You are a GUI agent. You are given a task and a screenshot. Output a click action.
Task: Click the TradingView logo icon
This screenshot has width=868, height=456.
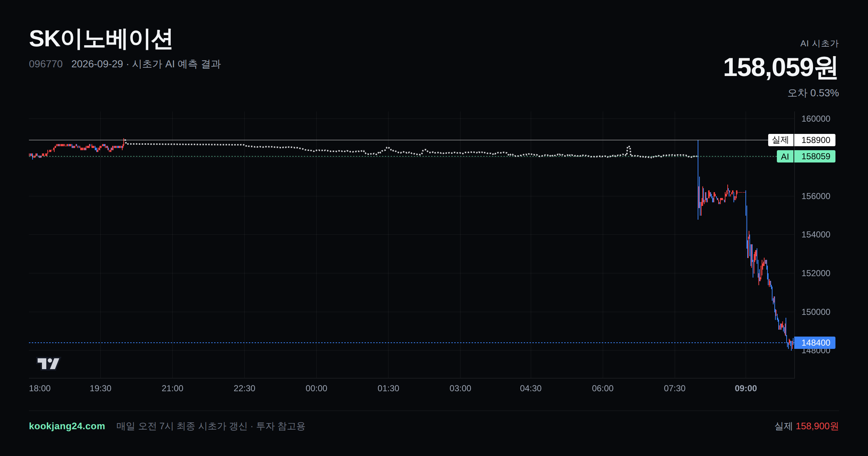point(48,363)
